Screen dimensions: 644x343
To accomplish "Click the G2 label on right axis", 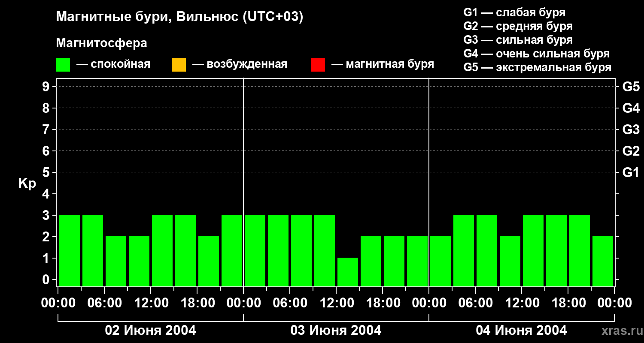I will 631,151.
